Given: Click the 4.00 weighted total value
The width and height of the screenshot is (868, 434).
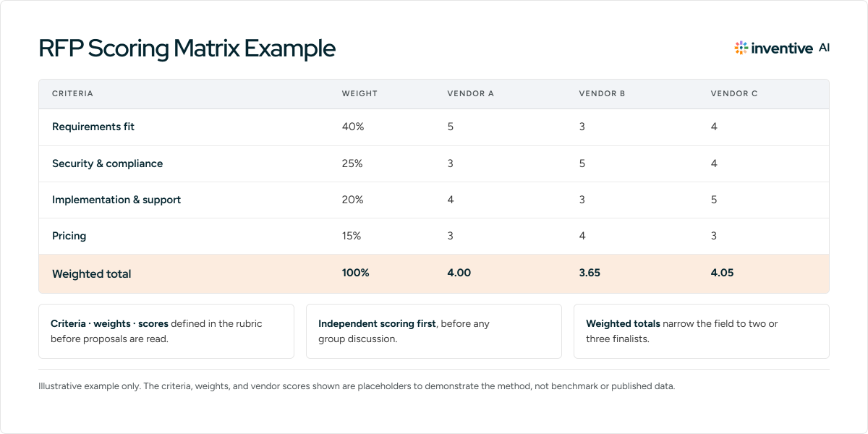Looking at the screenshot, I should click(x=459, y=273).
